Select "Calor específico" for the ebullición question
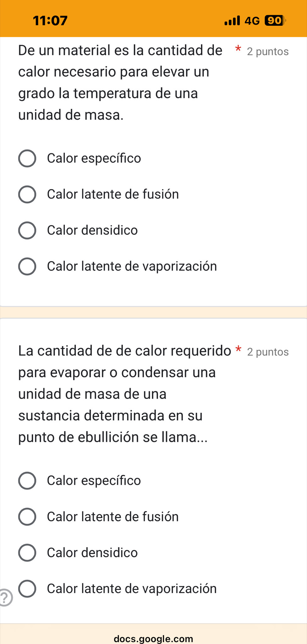This screenshot has height=644, width=307. pyautogui.click(x=27, y=481)
